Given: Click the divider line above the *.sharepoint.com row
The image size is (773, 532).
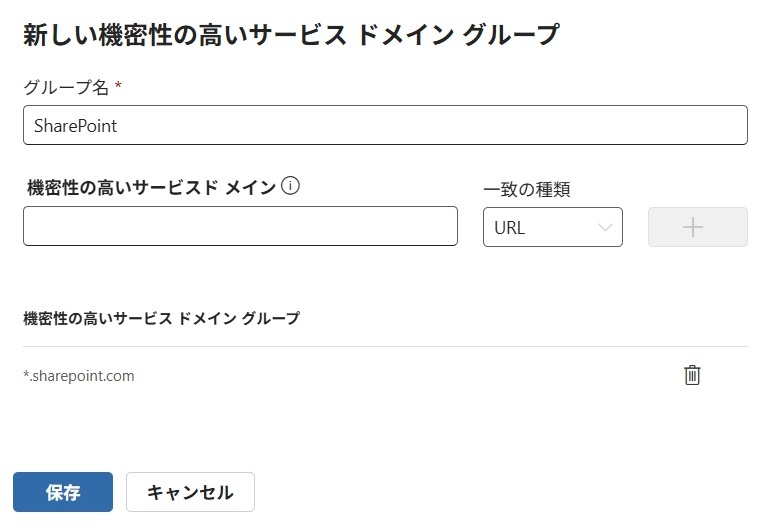Looking at the screenshot, I should 385,347.
